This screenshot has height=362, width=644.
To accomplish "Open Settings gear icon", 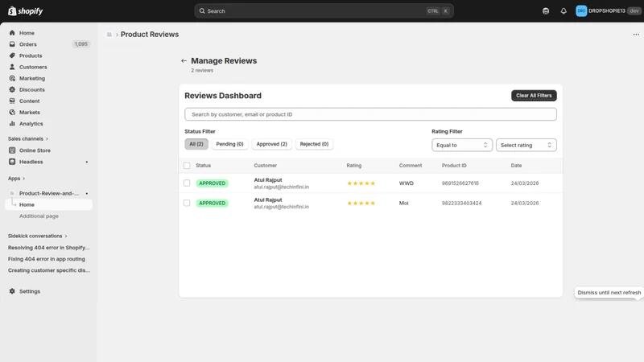I will pyautogui.click(x=12, y=291).
